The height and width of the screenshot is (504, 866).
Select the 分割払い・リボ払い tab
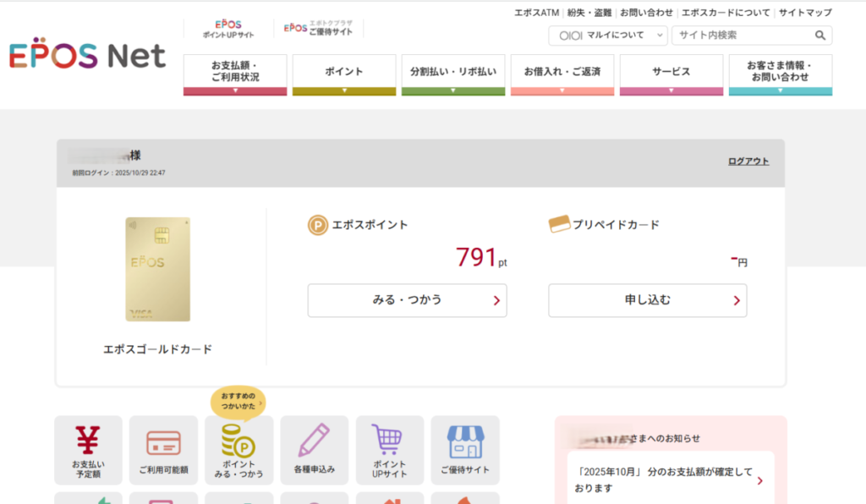452,72
